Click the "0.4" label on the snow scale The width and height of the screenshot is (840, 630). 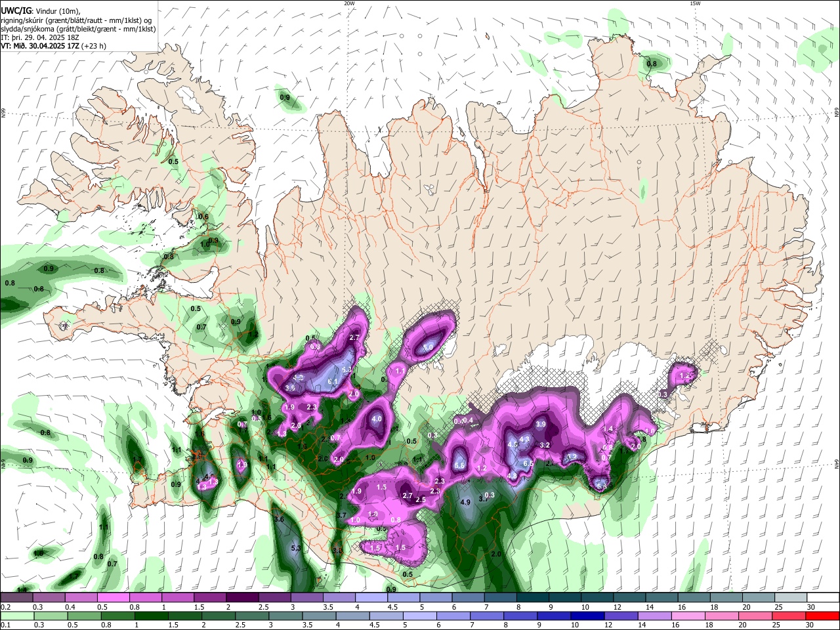(70, 607)
